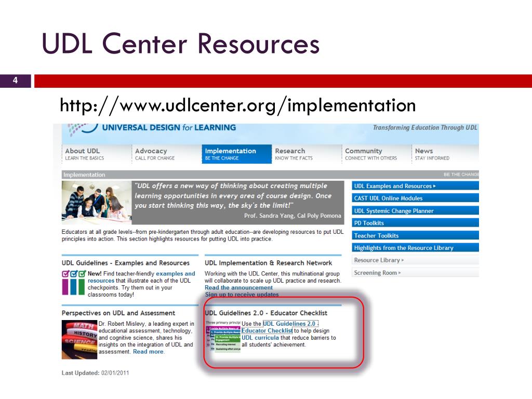Image resolution: width=532 pixels, height=399 pixels.
Task: Click the 'UDL Guidelines - Examples and Resources' heading
Action: pos(126,263)
